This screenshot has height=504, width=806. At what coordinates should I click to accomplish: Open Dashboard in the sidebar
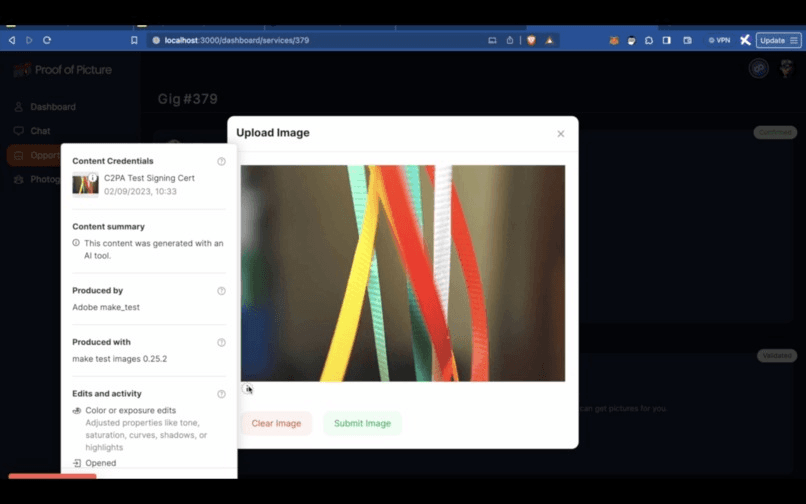(52, 107)
